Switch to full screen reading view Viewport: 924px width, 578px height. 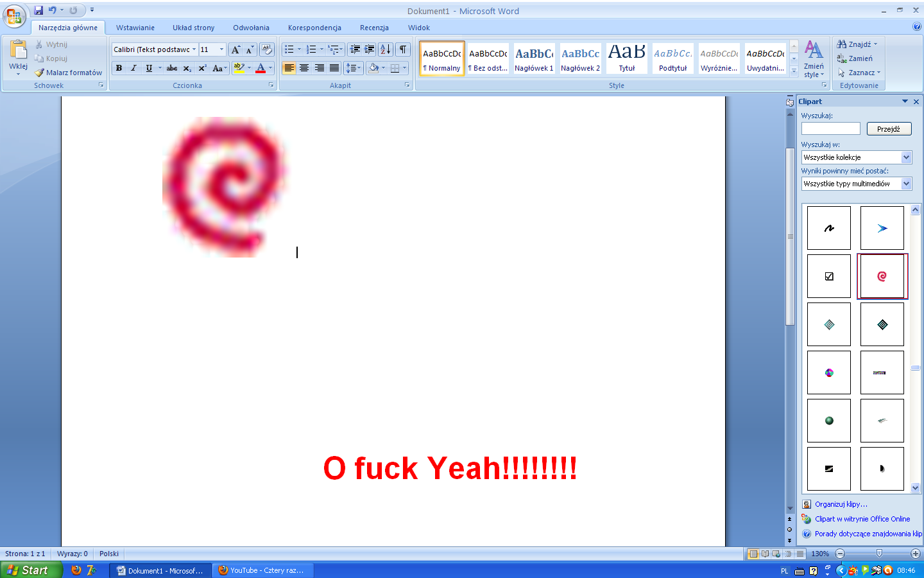765,554
